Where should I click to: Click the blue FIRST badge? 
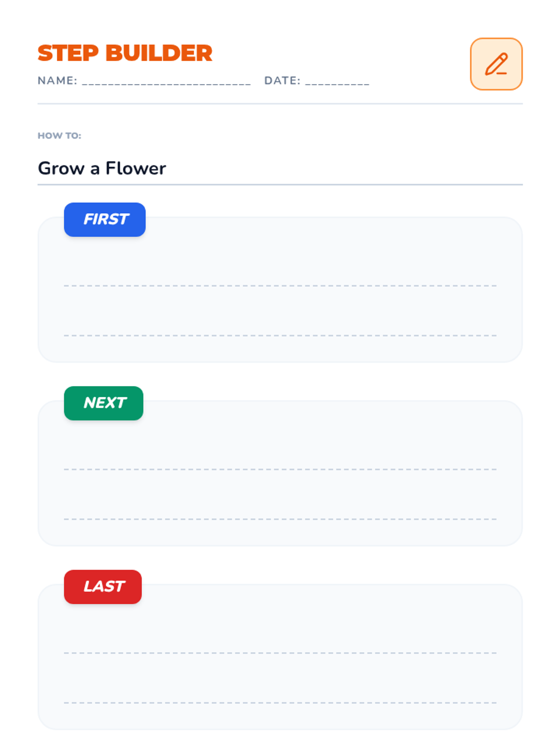click(105, 219)
